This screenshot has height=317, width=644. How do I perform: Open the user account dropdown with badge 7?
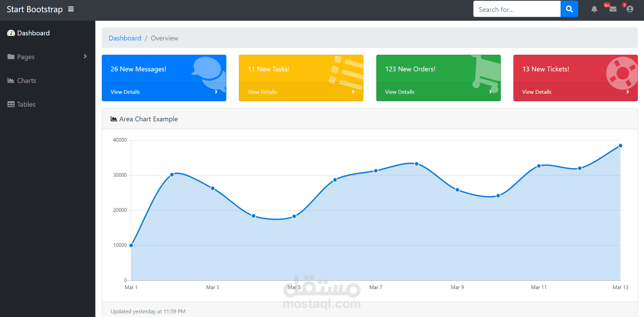[630, 9]
